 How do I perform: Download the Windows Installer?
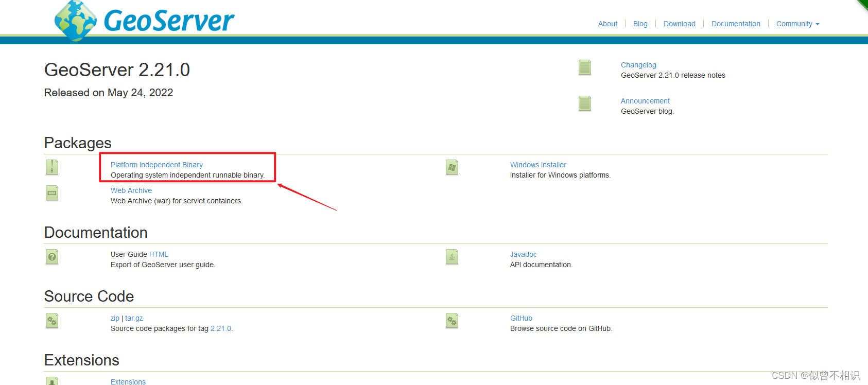tap(538, 165)
